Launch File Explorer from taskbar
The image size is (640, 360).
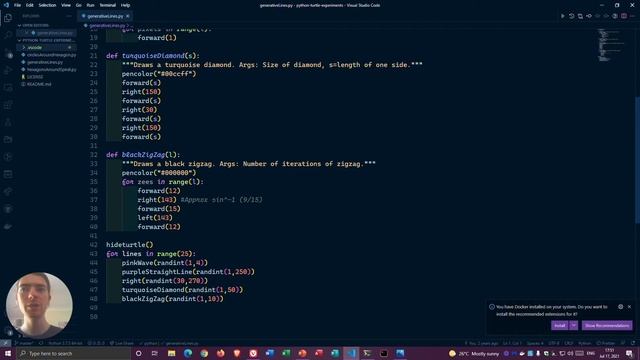[171, 353]
